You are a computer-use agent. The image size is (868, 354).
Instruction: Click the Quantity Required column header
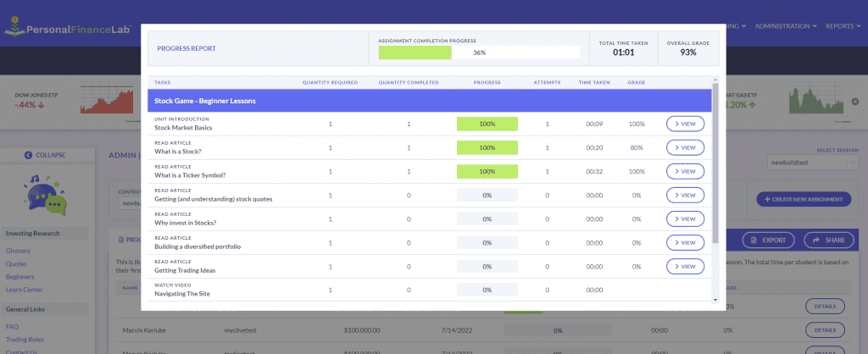pyautogui.click(x=330, y=82)
